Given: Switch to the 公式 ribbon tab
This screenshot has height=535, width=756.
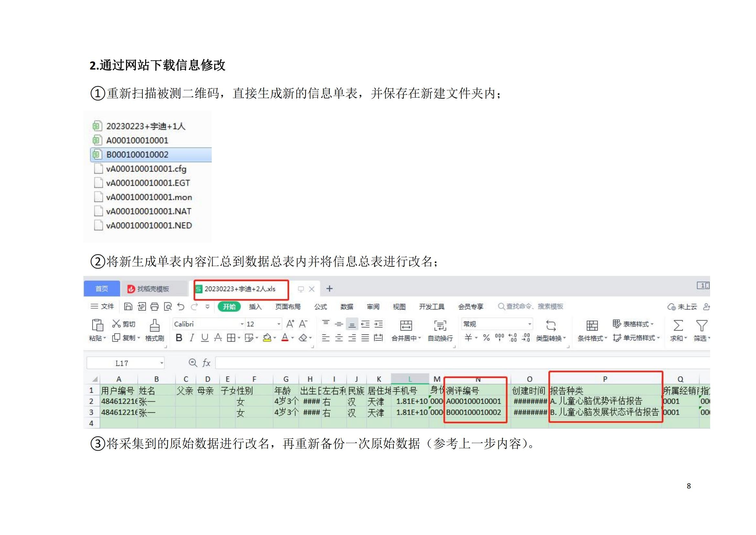Looking at the screenshot, I should pos(320,307).
